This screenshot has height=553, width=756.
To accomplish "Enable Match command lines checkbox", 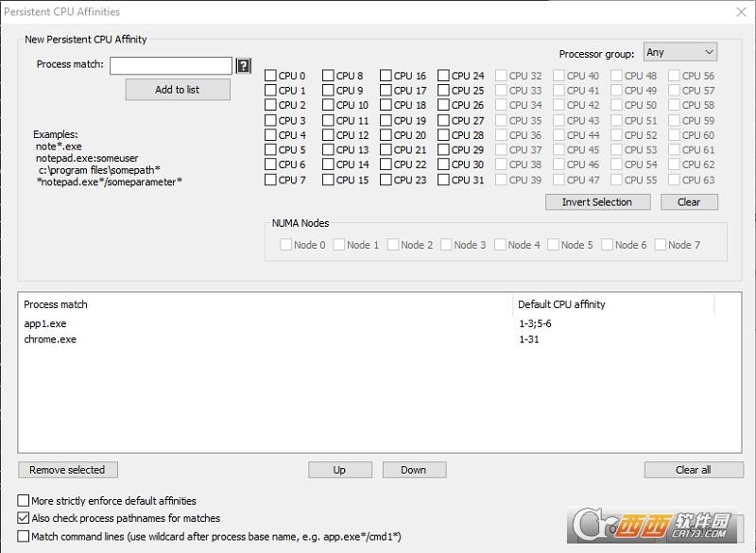I will click(23, 536).
